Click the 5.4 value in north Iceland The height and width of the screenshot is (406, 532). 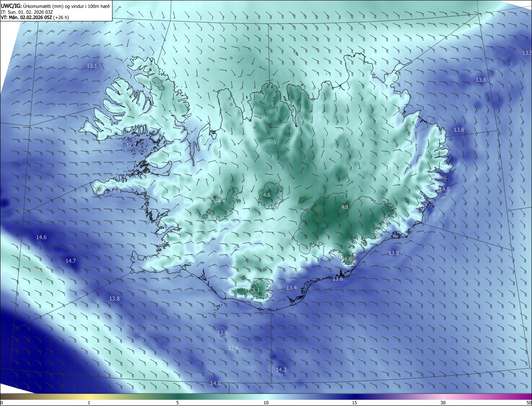[275, 105]
